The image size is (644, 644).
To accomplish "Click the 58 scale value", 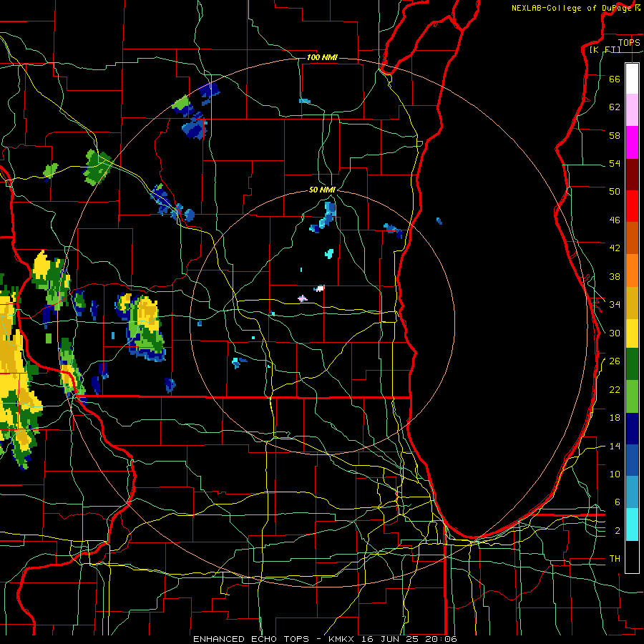I will click(x=615, y=135).
